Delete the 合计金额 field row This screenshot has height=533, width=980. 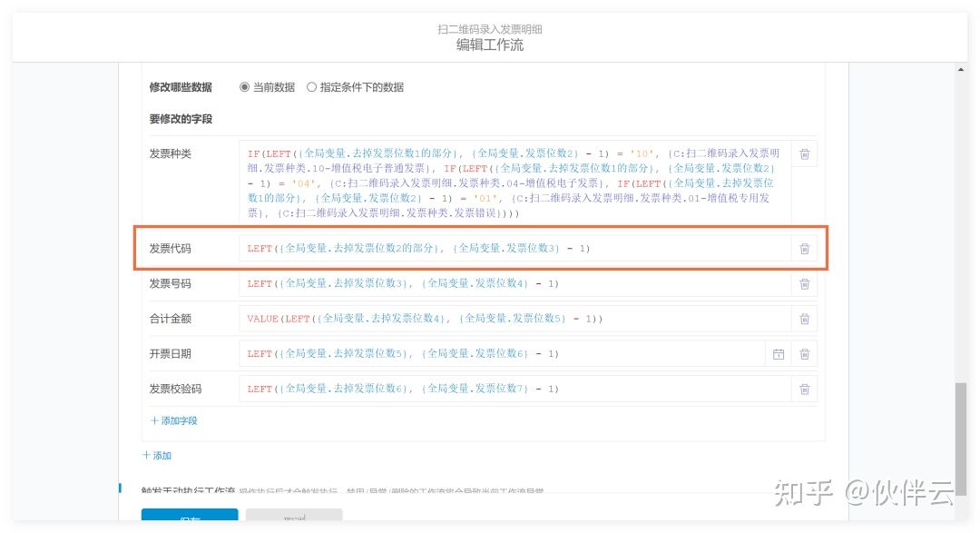(x=804, y=319)
